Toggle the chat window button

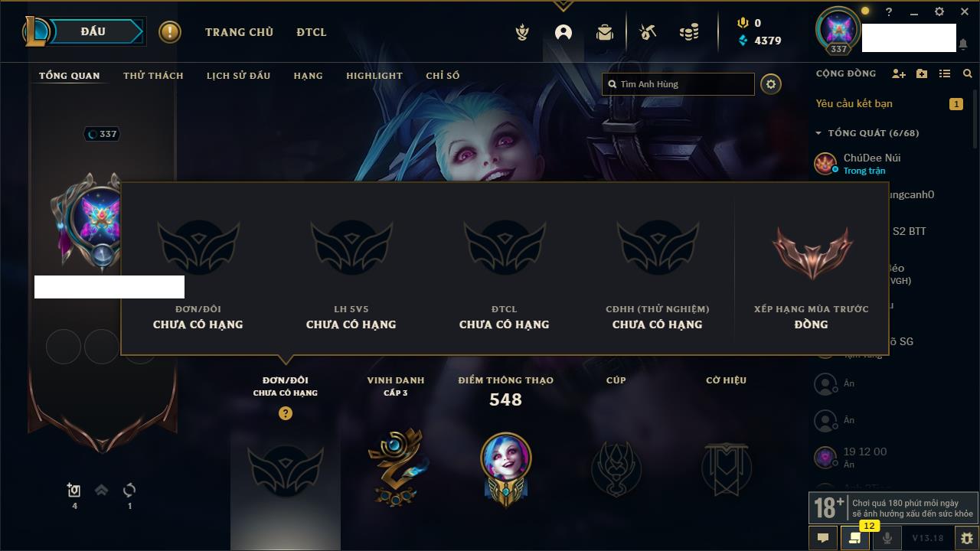[823, 538]
